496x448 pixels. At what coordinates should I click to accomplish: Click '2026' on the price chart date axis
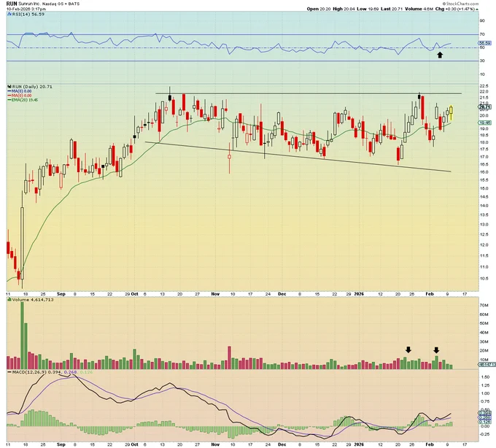[359, 294]
